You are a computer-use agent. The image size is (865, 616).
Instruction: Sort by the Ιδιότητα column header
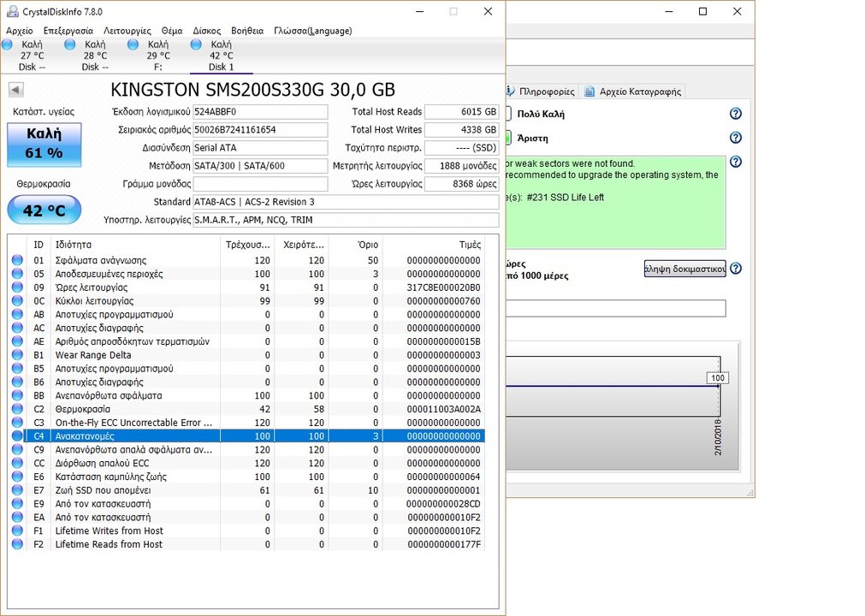[x=135, y=245]
